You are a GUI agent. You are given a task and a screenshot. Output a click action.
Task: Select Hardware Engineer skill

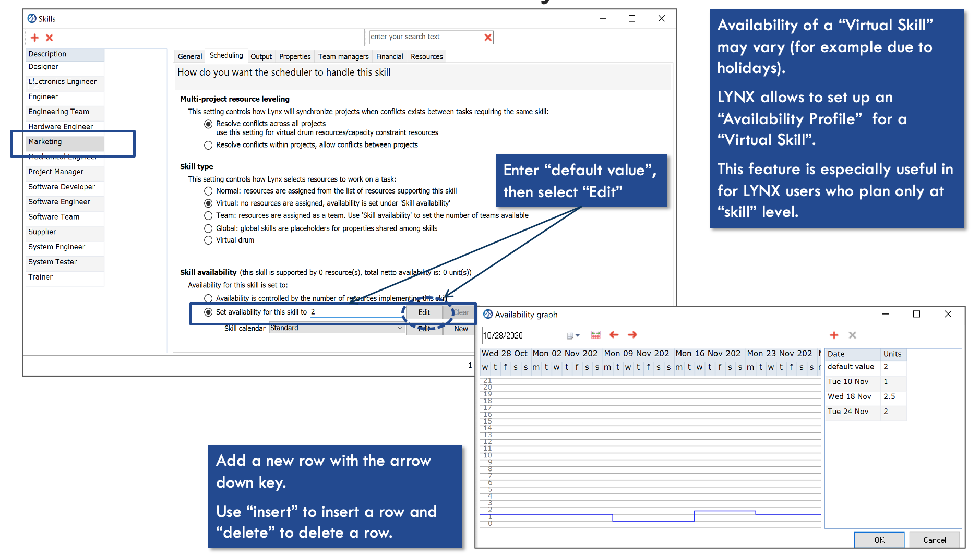(x=65, y=127)
